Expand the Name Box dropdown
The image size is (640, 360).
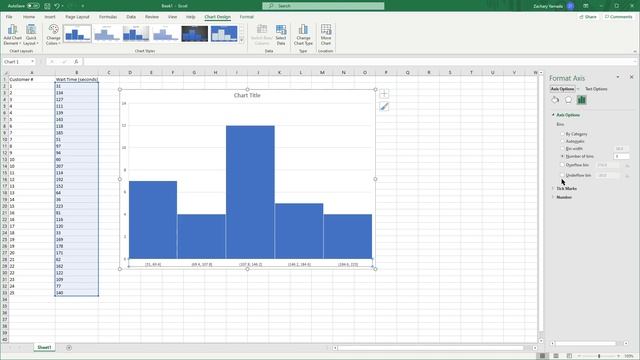coord(32,62)
